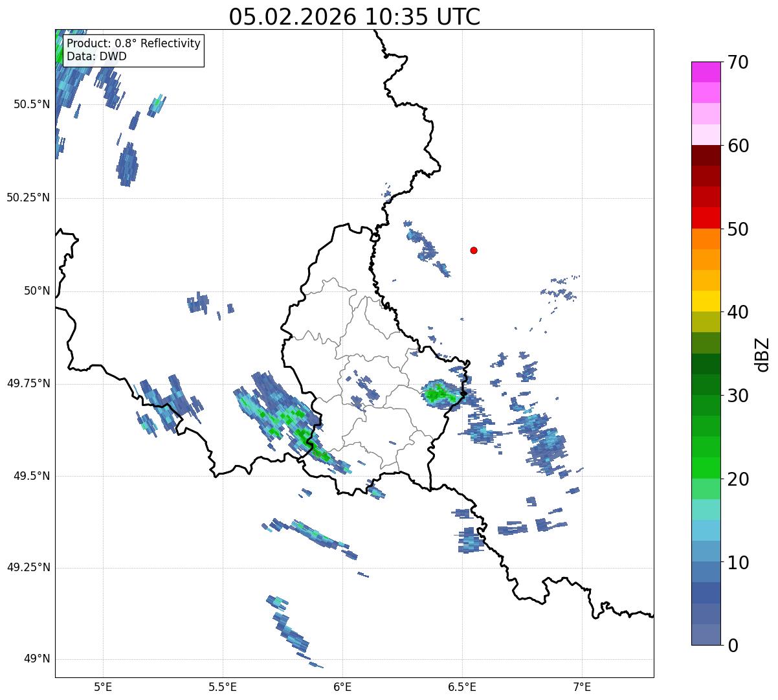
Task: Click the colorbar 60 tick label
Action: click(x=738, y=146)
